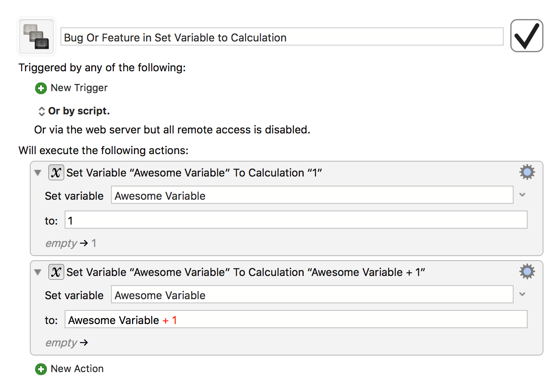Click the green plus icon beside New Trigger
This screenshot has width=560, height=392.
point(41,88)
